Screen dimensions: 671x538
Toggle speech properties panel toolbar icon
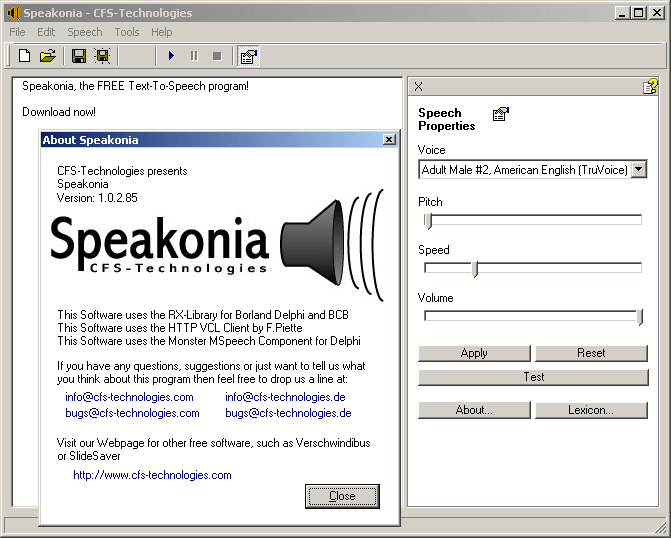click(x=249, y=56)
